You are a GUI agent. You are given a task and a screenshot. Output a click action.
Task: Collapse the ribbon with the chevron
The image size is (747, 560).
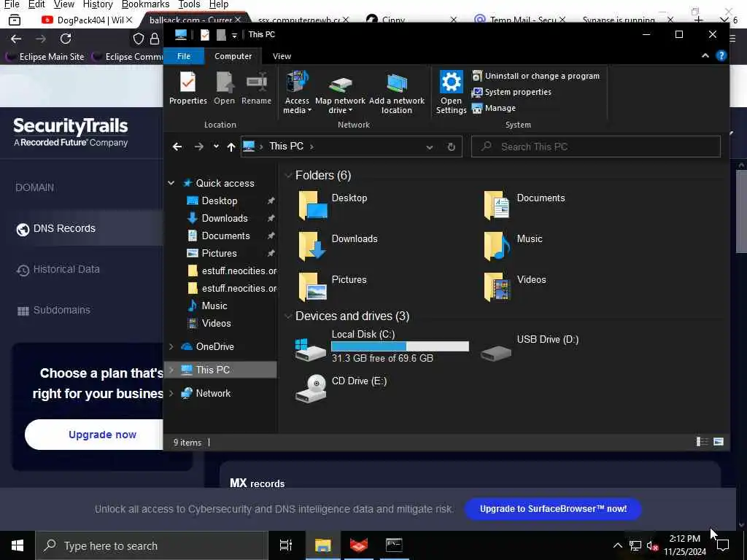705,55
